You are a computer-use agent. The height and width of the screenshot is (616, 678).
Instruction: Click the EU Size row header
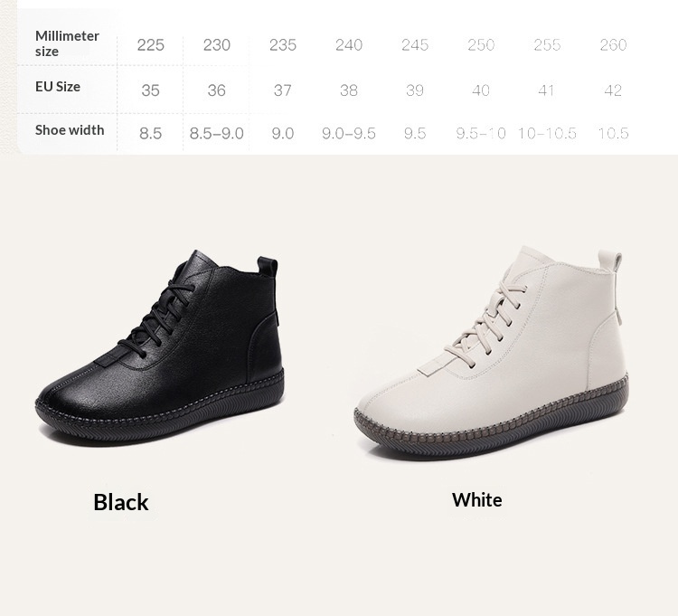(x=58, y=87)
